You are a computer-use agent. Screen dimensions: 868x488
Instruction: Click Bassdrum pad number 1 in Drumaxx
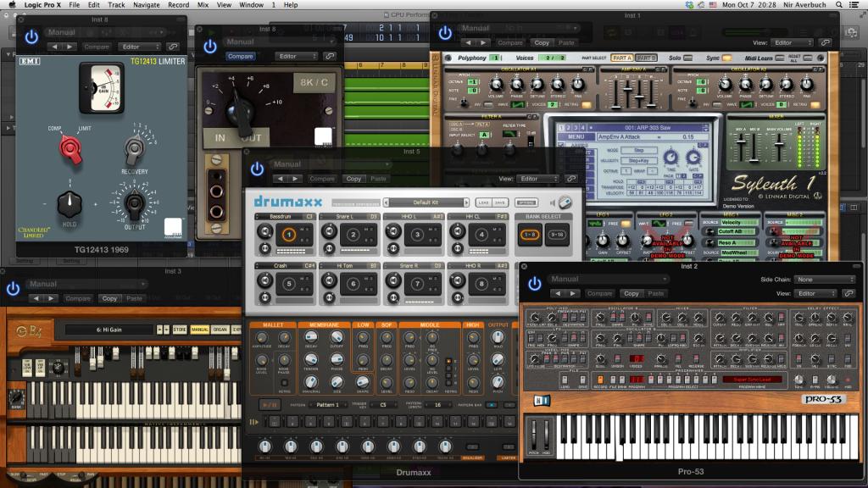point(288,235)
